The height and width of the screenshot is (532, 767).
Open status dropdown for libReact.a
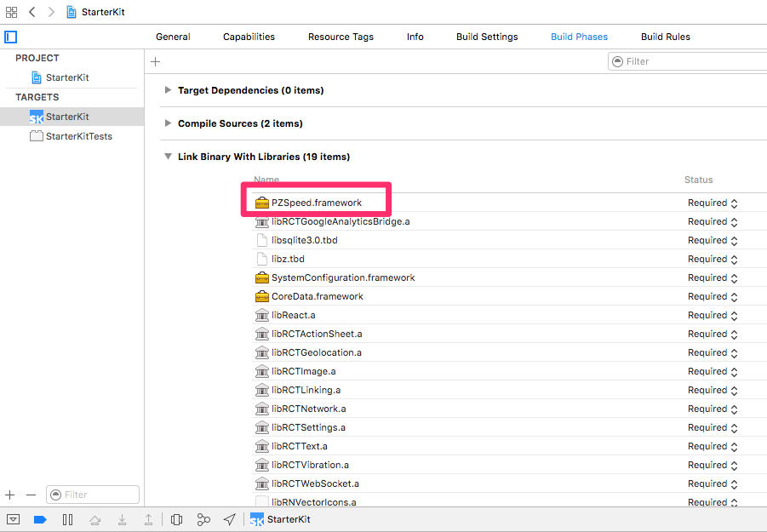tap(713, 315)
